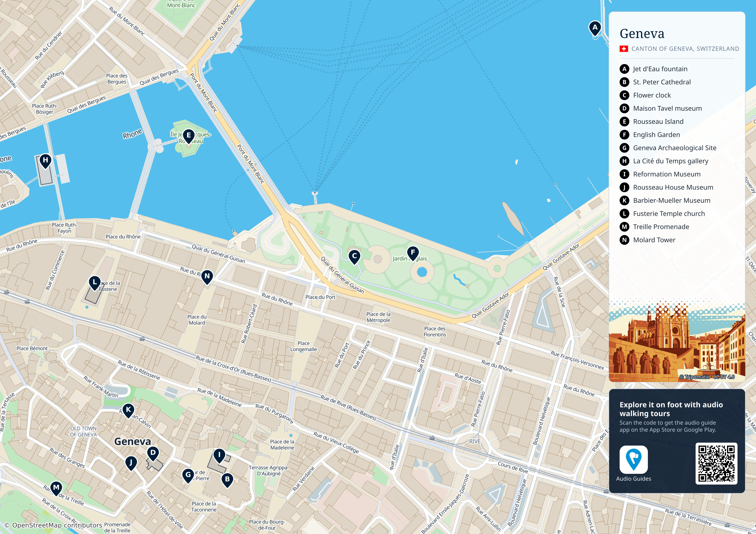This screenshot has width=756, height=534.
Task: Click map pin E on Rousseau Island
Action: [x=189, y=136]
